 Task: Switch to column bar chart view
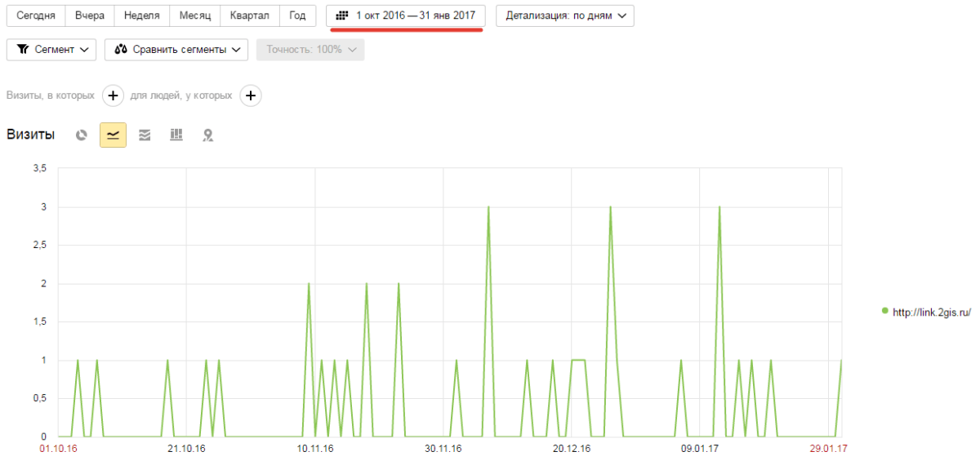(x=176, y=135)
